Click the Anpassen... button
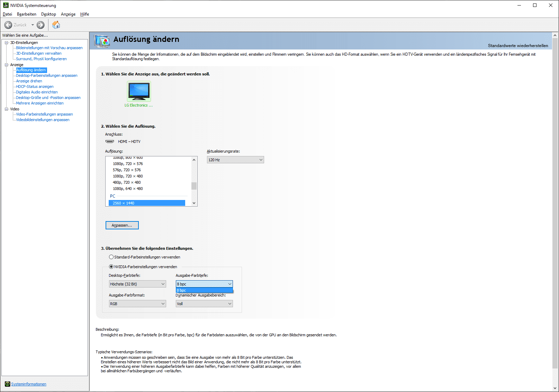Viewport: 559px width, 392px height. coord(122,225)
